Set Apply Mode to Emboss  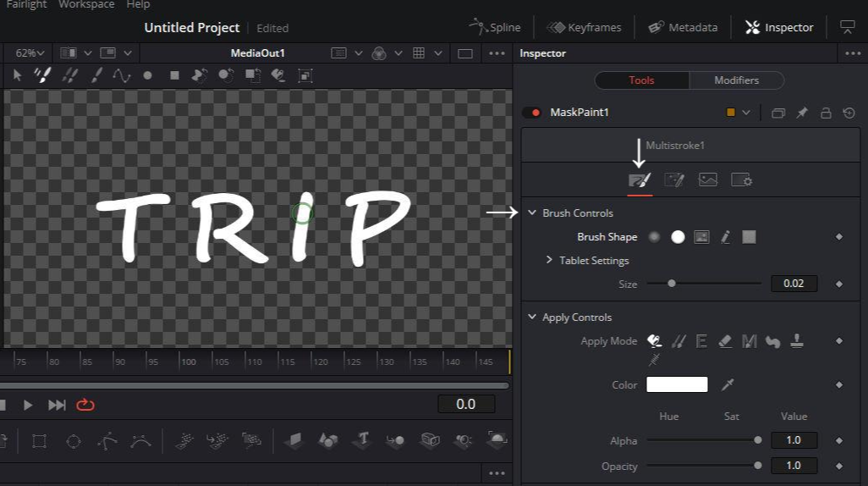pos(701,341)
